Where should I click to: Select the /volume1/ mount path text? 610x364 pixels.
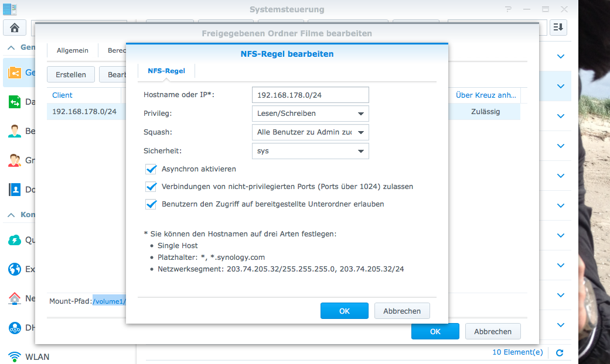pos(110,301)
